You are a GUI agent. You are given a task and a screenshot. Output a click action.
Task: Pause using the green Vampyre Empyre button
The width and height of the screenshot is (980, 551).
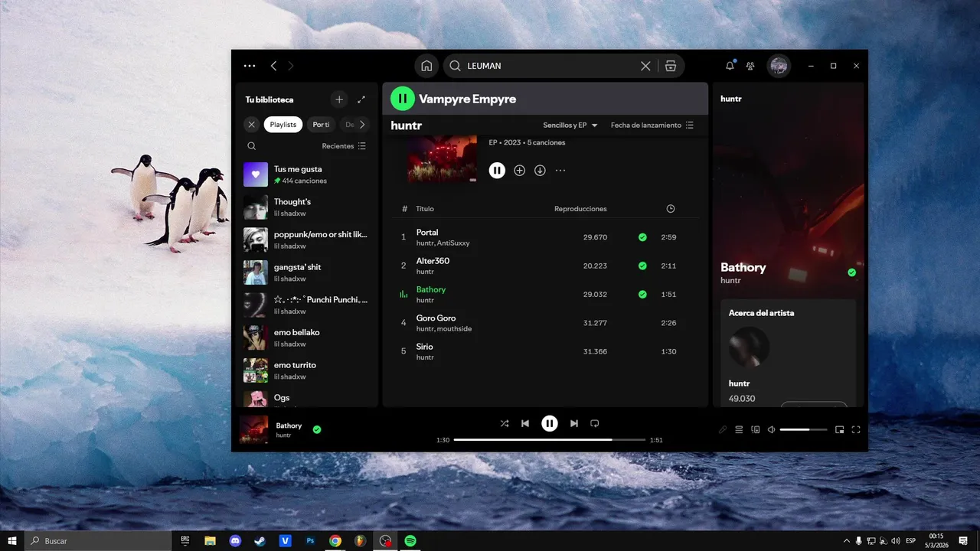(403, 99)
